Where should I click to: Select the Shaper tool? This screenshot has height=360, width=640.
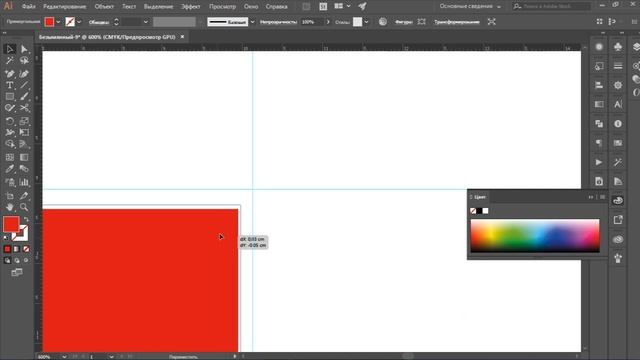(10, 108)
